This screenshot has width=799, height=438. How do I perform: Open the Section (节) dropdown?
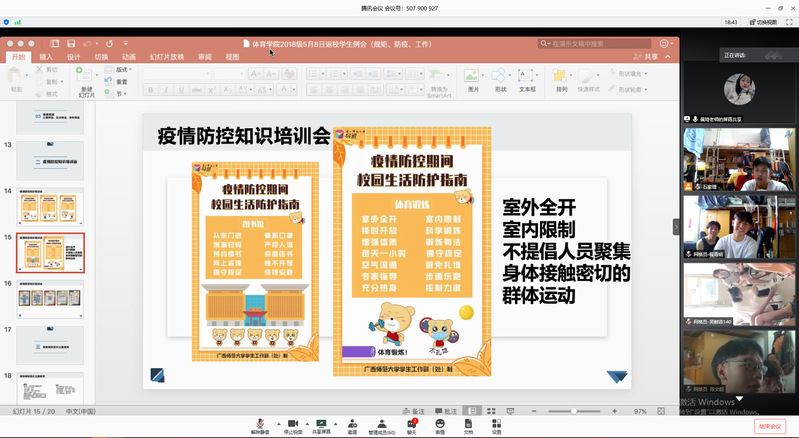pos(115,93)
